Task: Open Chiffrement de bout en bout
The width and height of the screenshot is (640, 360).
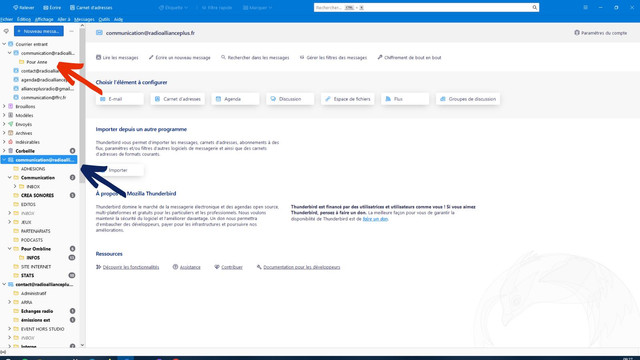Action: (x=409, y=58)
